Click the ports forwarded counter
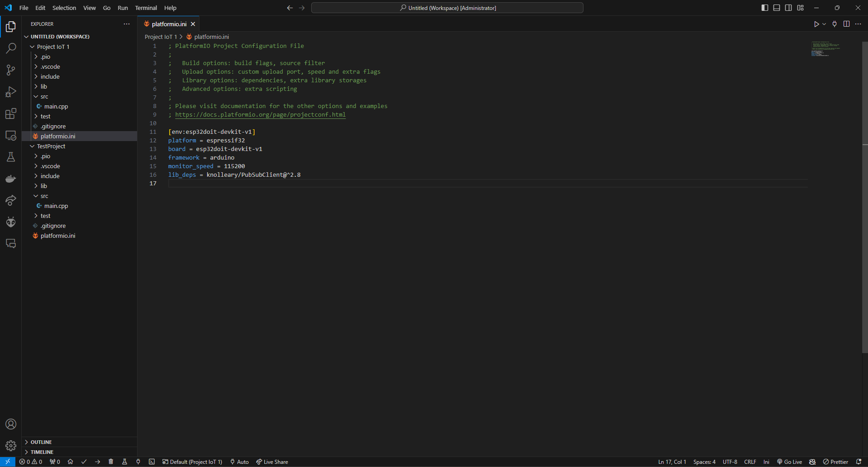 pyautogui.click(x=55, y=462)
